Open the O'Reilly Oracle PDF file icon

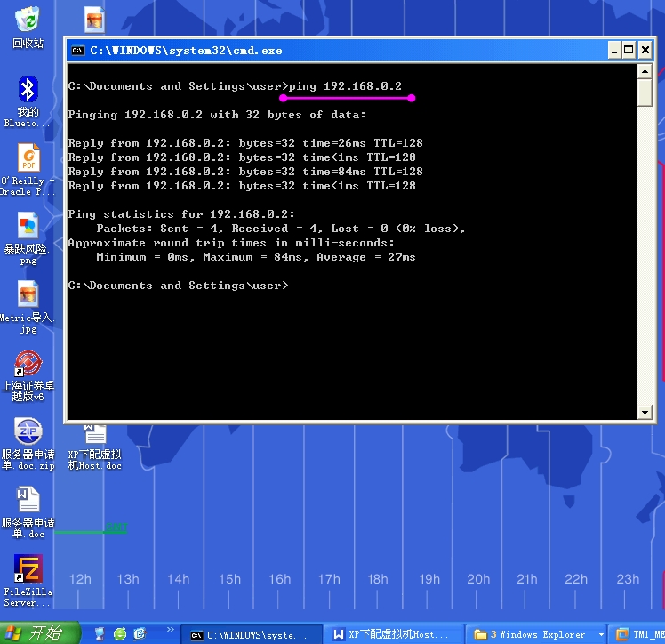[x=28, y=170]
